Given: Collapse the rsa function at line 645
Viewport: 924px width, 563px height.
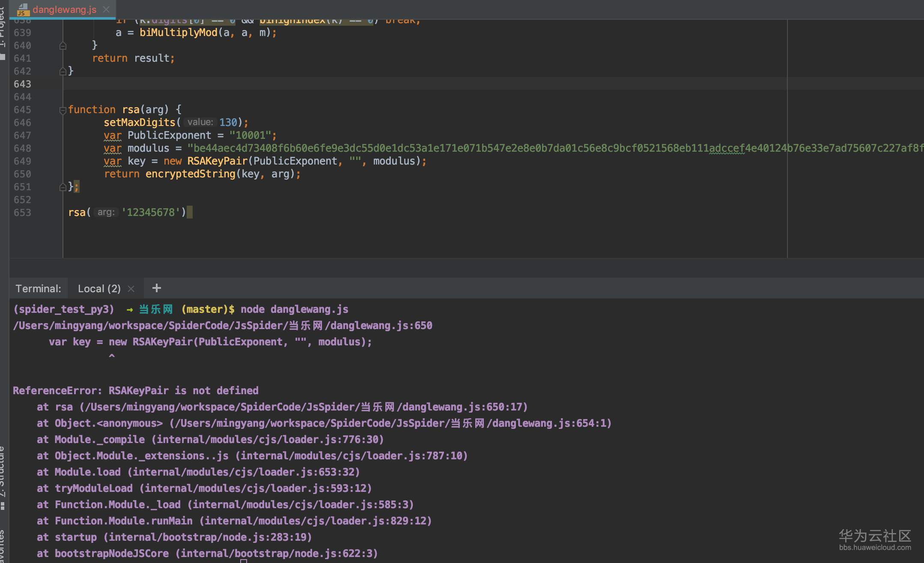Looking at the screenshot, I should pyautogui.click(x=63, y=110).
